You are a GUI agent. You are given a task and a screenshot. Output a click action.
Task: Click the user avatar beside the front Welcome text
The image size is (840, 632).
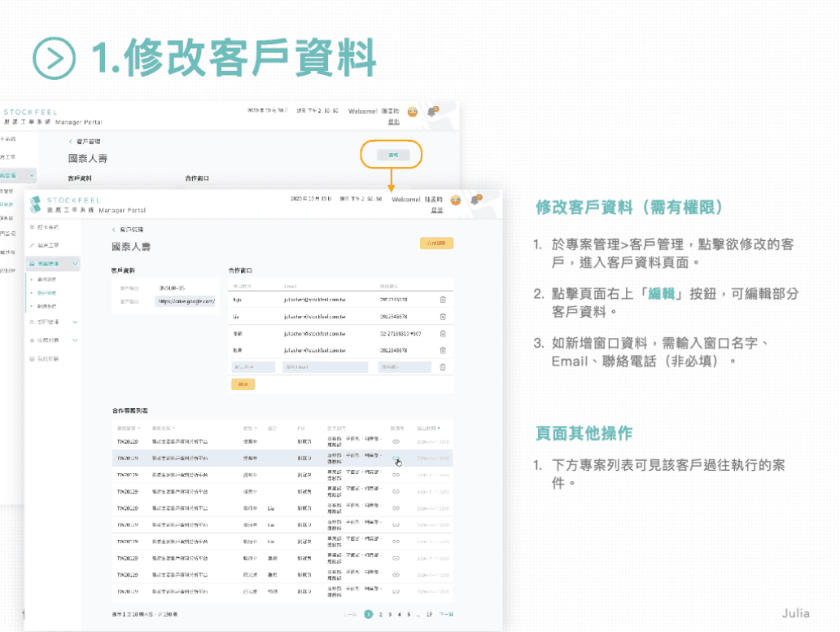pyautogui.click(x=455, y=200)
